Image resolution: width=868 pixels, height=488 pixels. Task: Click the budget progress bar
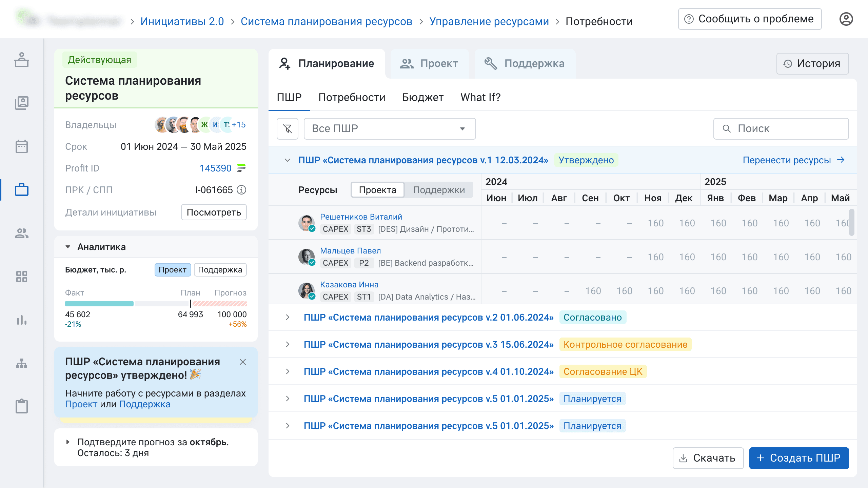156,304
